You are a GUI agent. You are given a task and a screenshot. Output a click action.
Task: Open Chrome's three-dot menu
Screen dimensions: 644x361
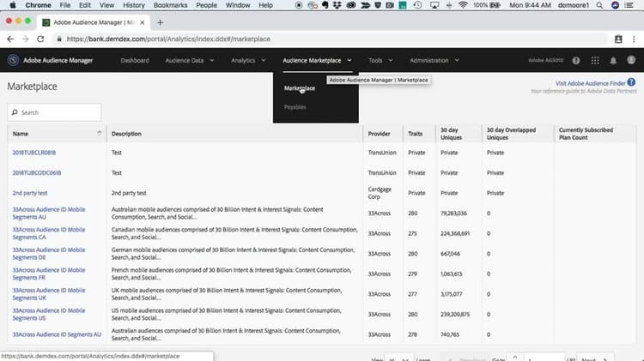click(634, 39)
